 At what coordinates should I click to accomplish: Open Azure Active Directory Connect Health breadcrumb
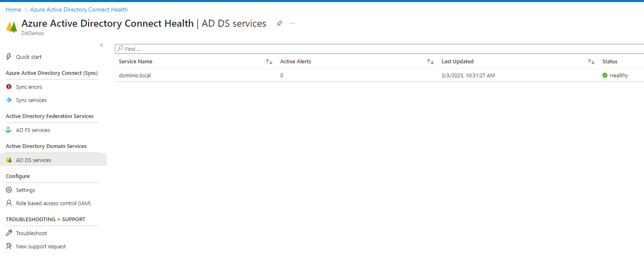[x=79, y=9]
